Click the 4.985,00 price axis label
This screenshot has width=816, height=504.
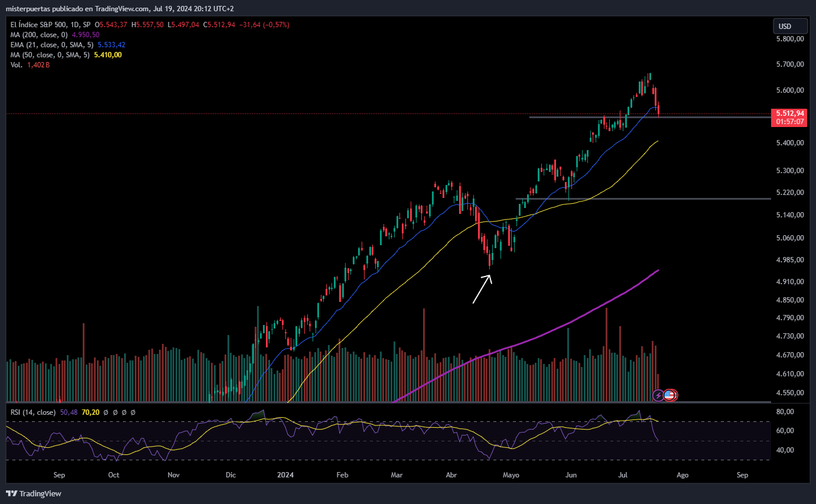[790, 260]
